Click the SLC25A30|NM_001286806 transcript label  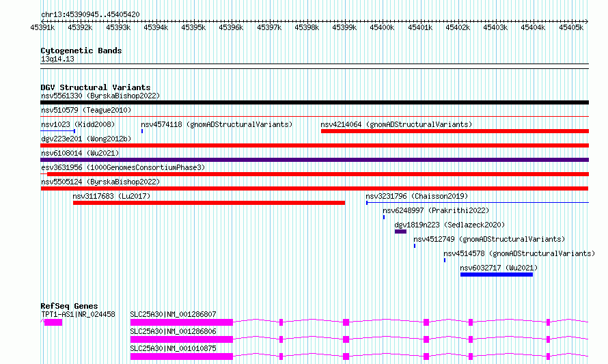click(173, 331)
